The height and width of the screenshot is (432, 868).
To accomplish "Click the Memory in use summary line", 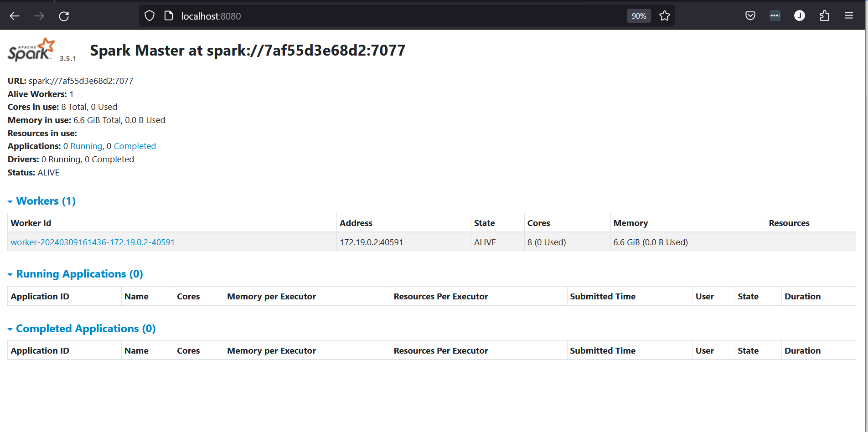I will (87, 120).
